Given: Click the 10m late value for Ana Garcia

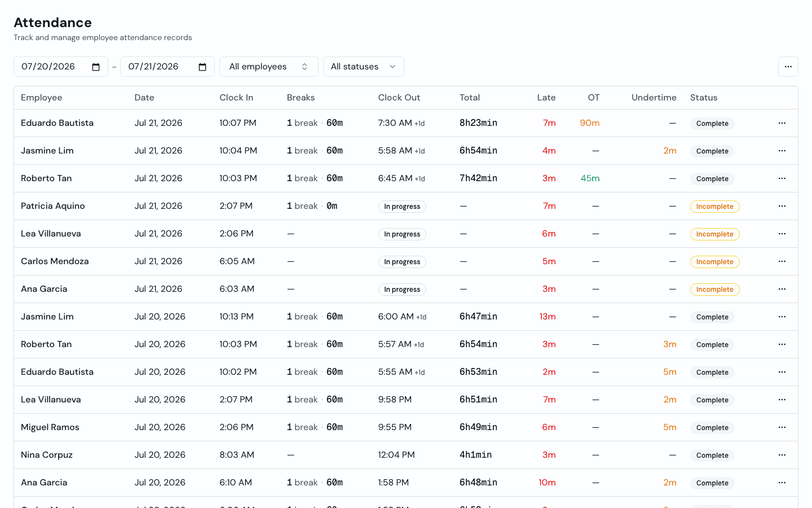Looking at the screenshot, I should coord(547,483).
